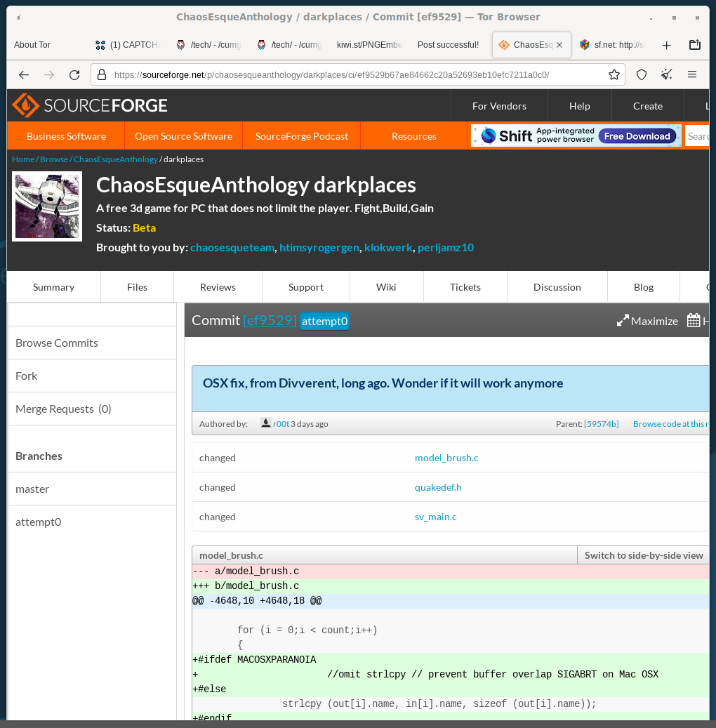This screenshot has height=728, width=716.
Task: Click the padlock site security icon
Action: (x=102, y=74)
